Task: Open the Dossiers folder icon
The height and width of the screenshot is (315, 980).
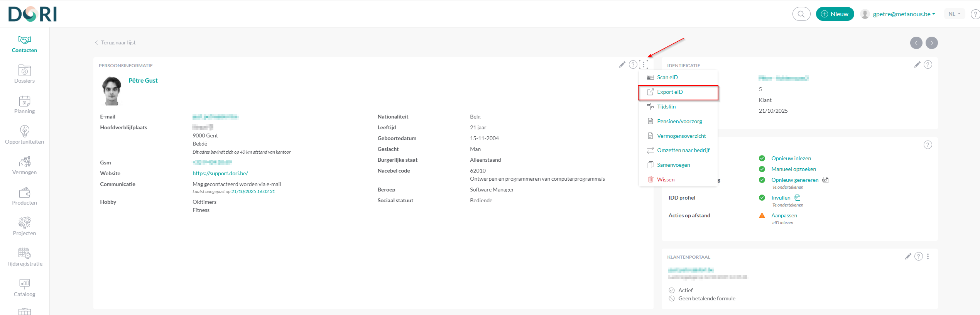Action: pyautogui.click(x=24, y=71)
